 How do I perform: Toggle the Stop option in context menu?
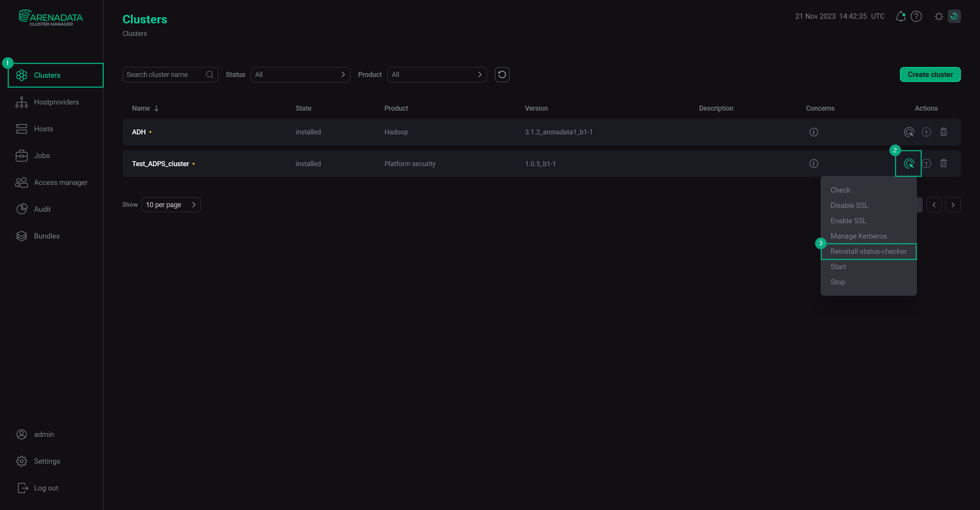click(838, 282)
